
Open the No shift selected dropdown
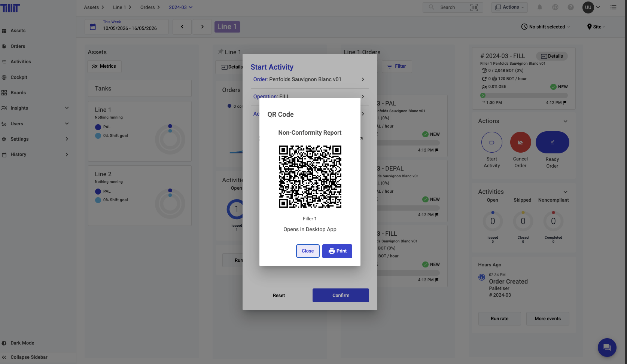click(546, 27)
